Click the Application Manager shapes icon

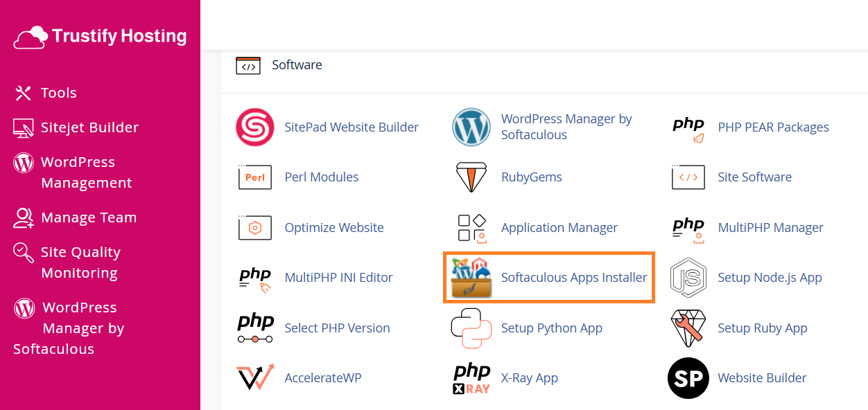pyautogui.click(x=471, y=229)
